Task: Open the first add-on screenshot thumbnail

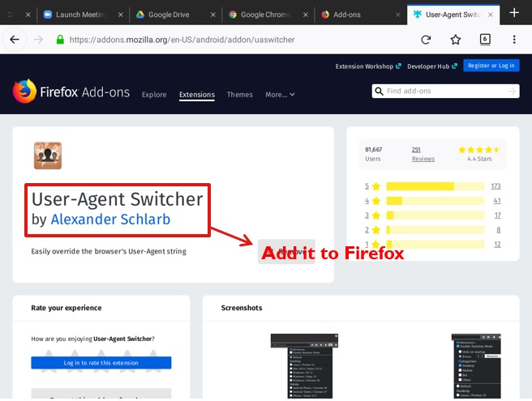Action: 304,366
